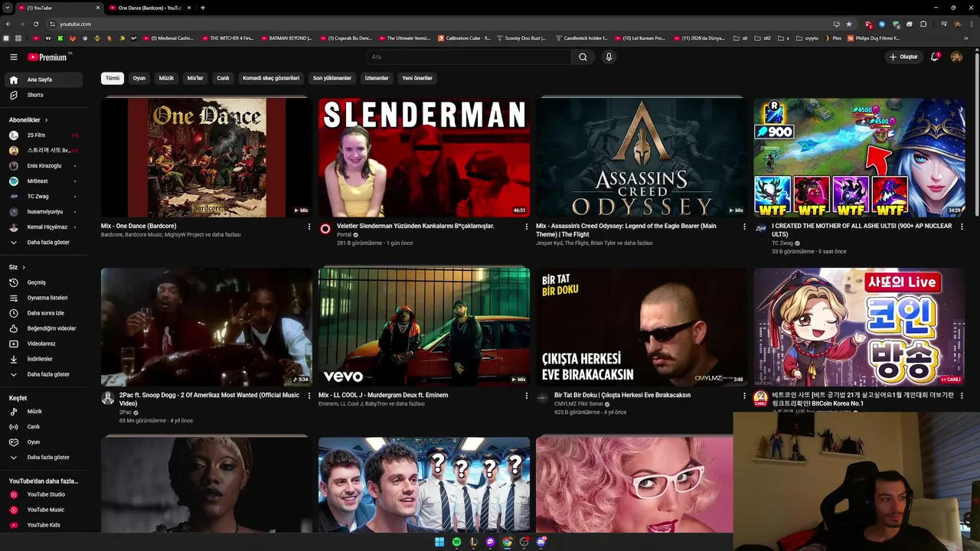The height and width of the screenshot is (551, 980).
Task: Open the notifications bell
Action: [934, 57]
